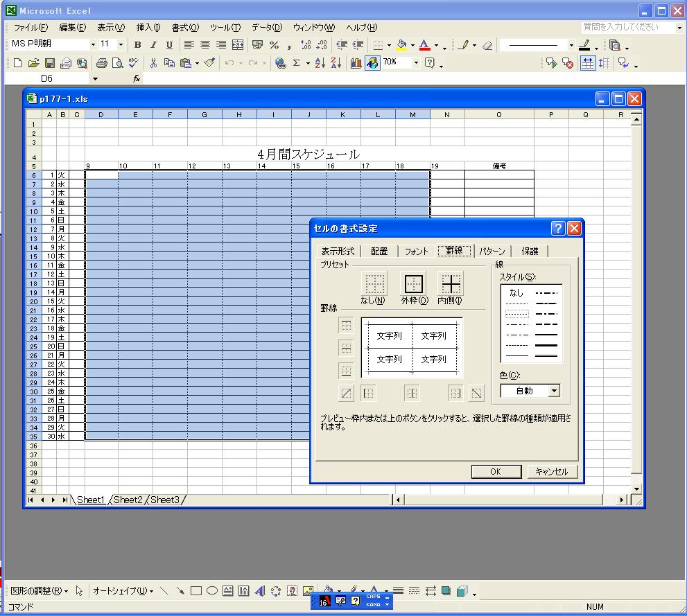Click the open folder icon
The height and width of the screenshot is (616, 687).
click(34, 63)
